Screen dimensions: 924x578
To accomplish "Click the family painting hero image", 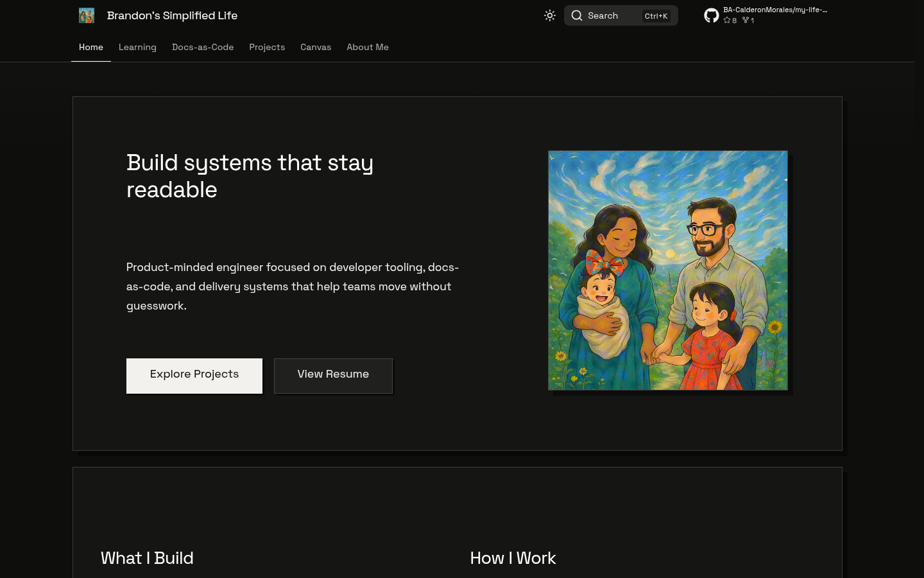I will tap(668, 270).
